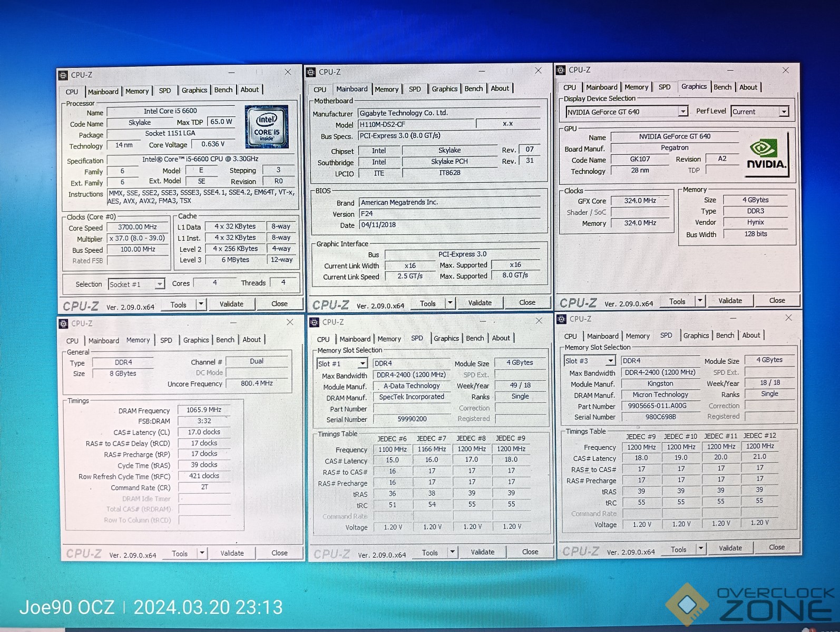Screen dimensions: 840x632
Task: Click Close button in Slot #3 SPD window
Action: pos(776,547)
